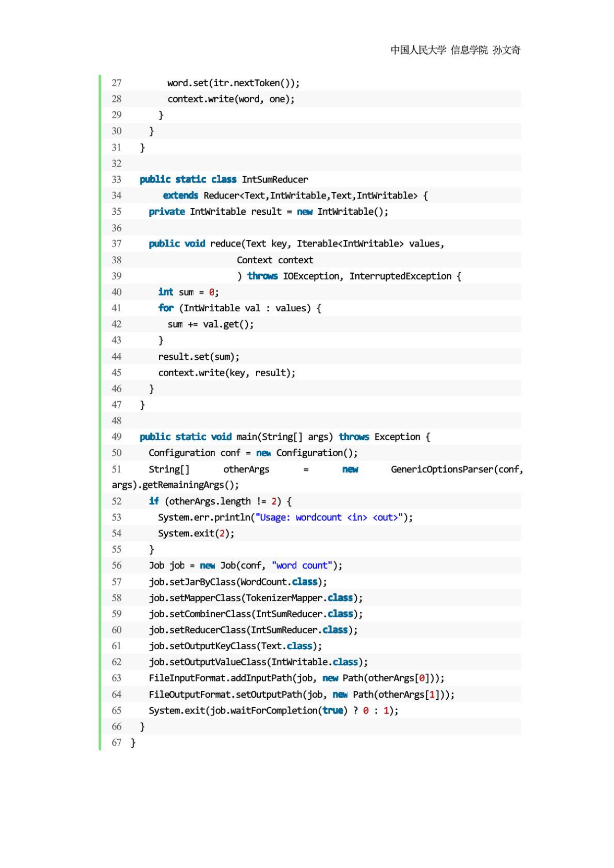Click the text GenericOptionsParser(conf,
Viewport: 614px width, 868px height.
coord(457,470)
